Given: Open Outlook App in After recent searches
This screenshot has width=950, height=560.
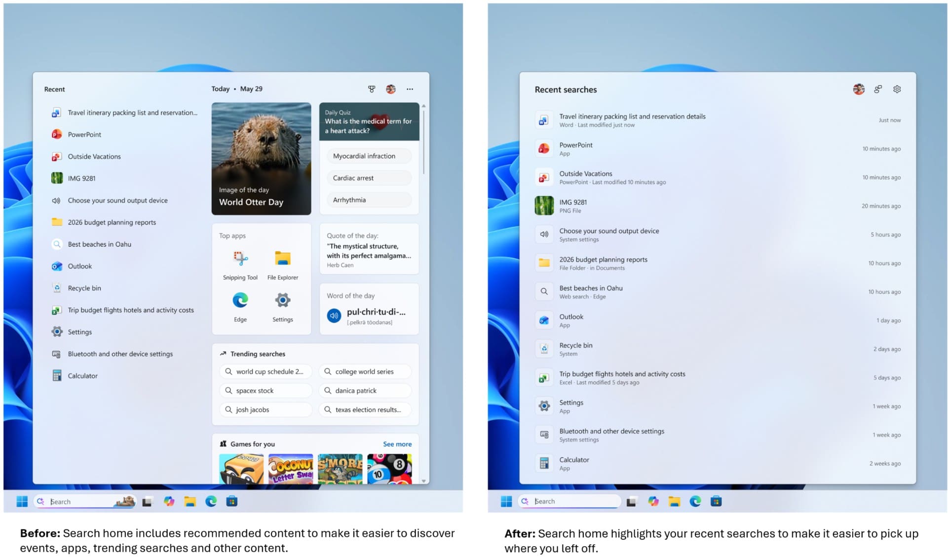Looking at the screenshot, I should coord(718,320).
